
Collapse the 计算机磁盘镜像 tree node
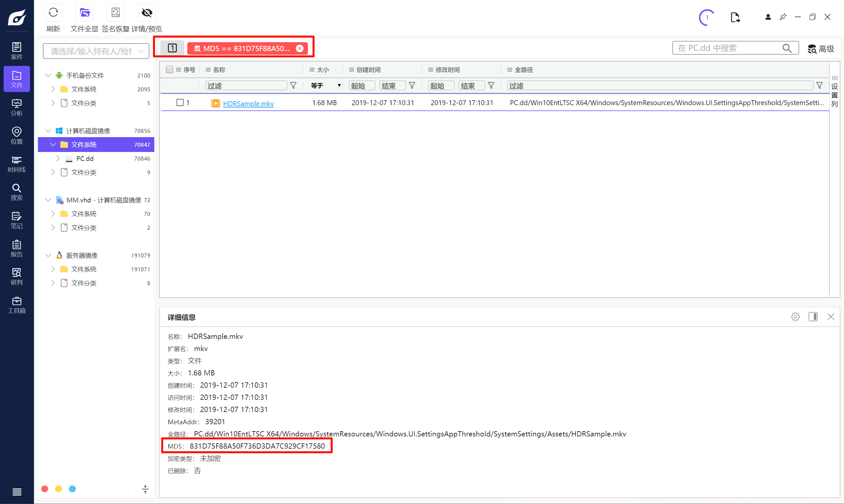[48, 131]
